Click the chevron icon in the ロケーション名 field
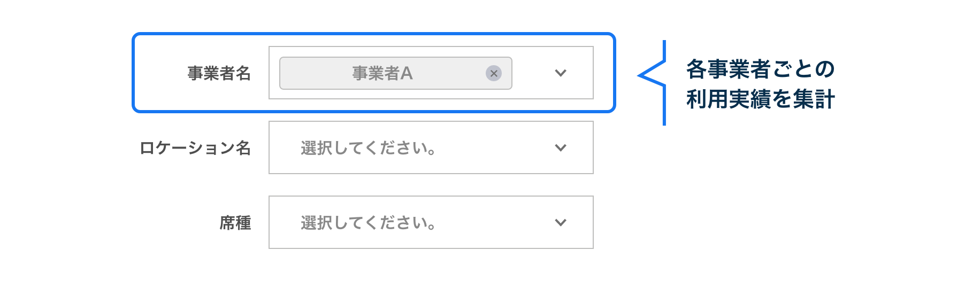Screen dimensions: 980x281 [x=560, y=148]
